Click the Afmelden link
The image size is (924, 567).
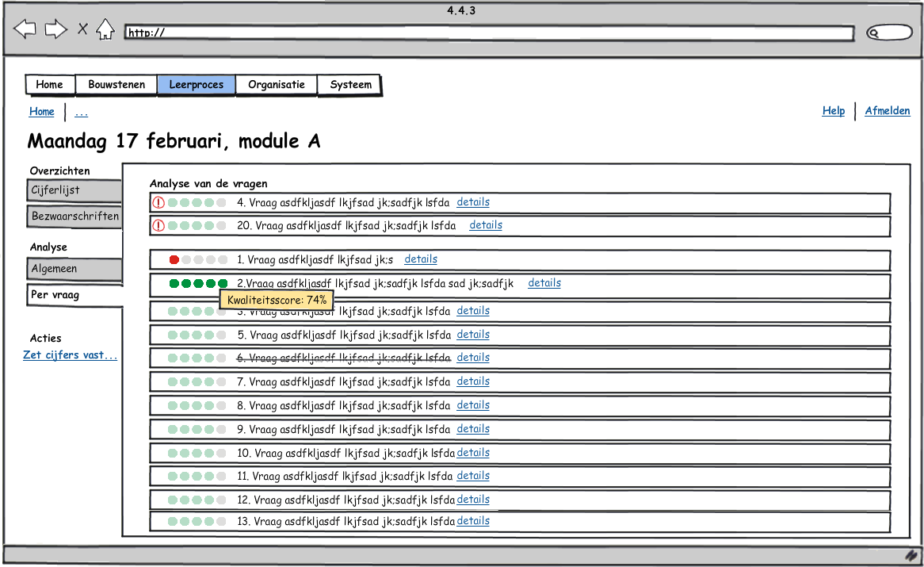(x=887, y=111)
